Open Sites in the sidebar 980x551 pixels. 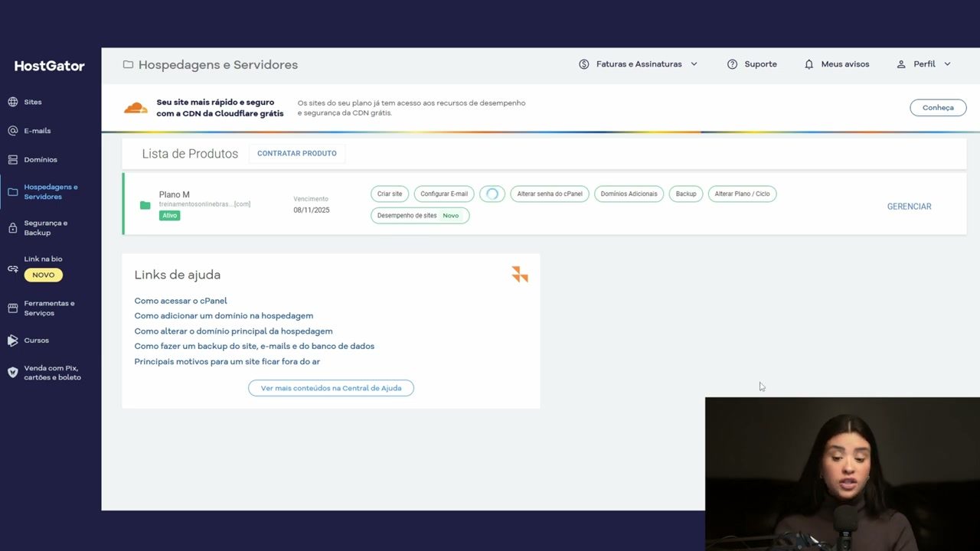(x=33, y=102)
